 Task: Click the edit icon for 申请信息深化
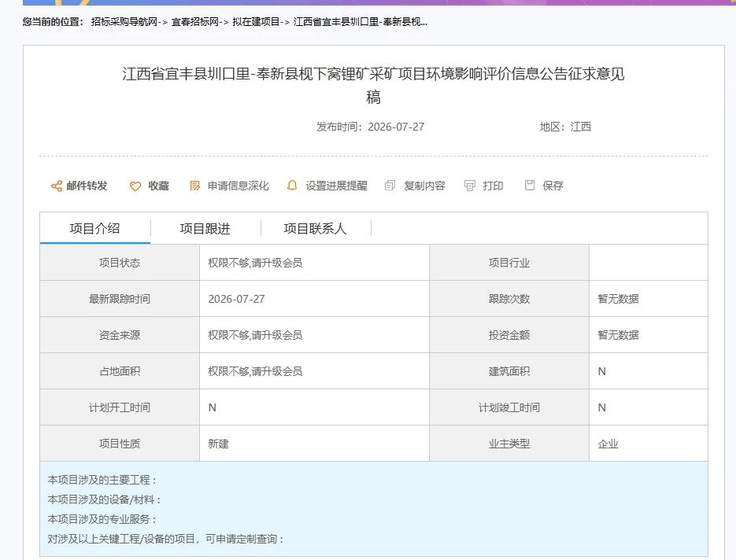pyautogui.click(x=194, y=186)
